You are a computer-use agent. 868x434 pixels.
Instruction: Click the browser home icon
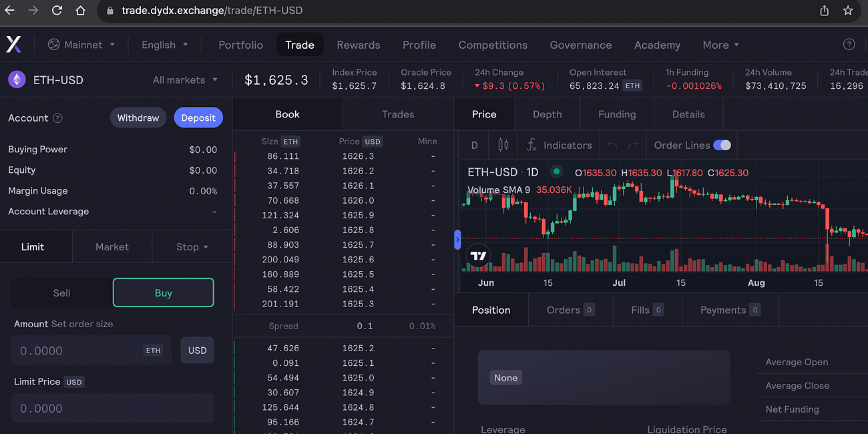(81, 11)
